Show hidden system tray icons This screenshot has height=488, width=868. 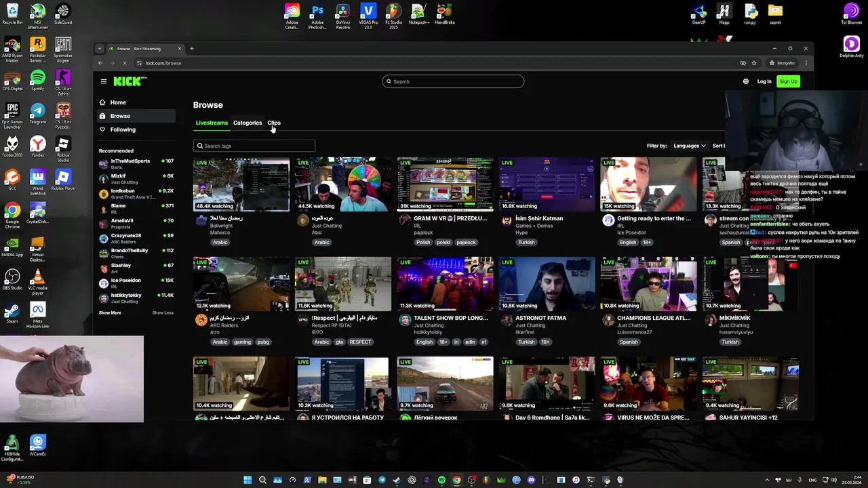tap(767, 480)
